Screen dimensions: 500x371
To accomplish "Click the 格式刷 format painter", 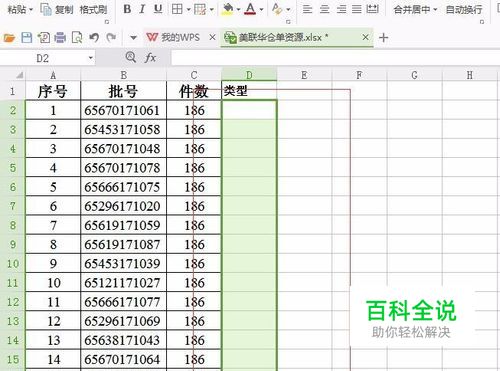I will coord(93,9).
